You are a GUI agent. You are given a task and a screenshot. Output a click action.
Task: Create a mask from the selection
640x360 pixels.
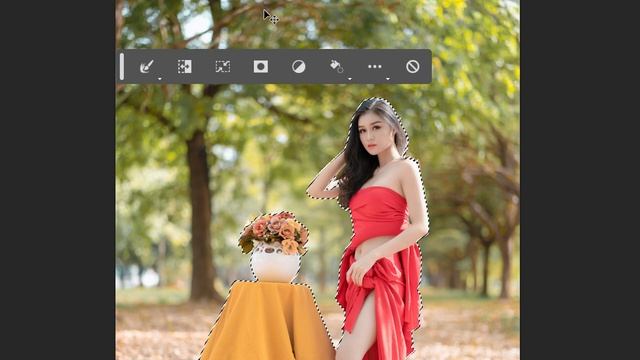[x=261, y=67]
